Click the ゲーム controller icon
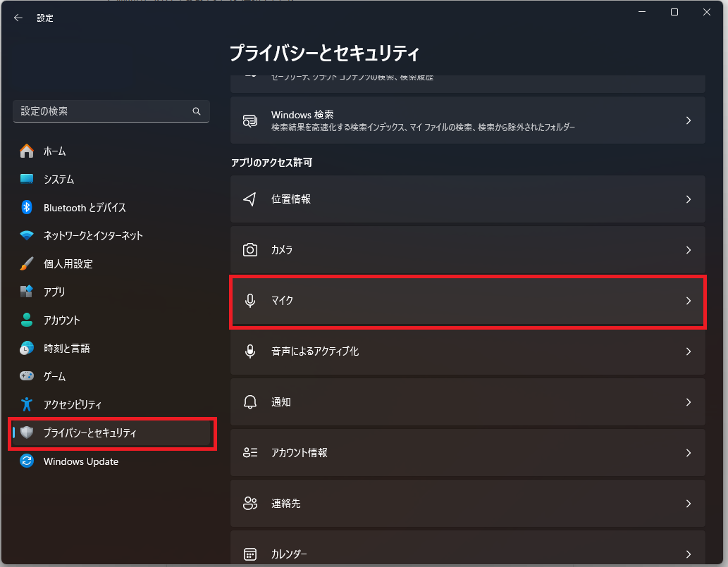 (x=27, y=376)
